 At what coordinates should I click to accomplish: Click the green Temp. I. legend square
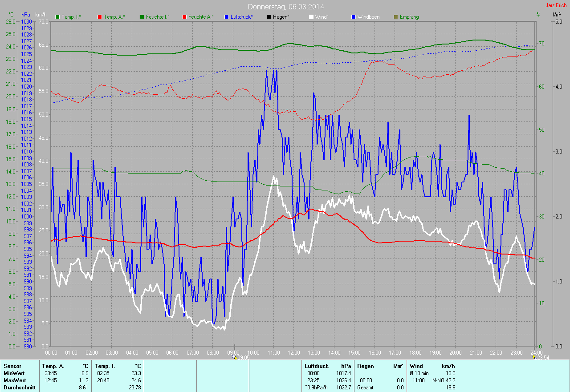[57, 17]
